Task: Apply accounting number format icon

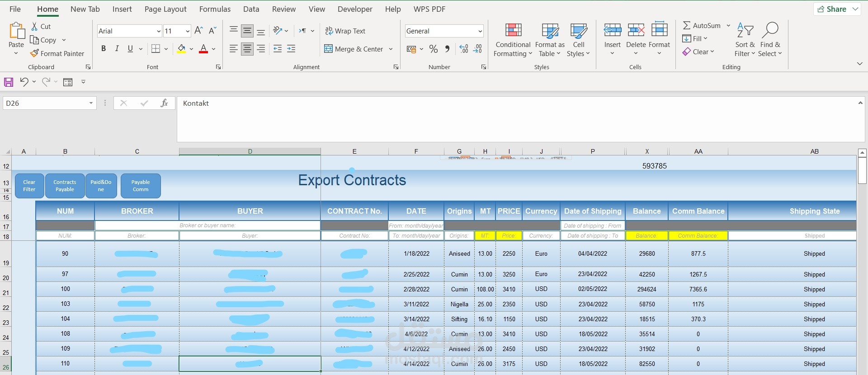Action: click(x=411, y=49)
